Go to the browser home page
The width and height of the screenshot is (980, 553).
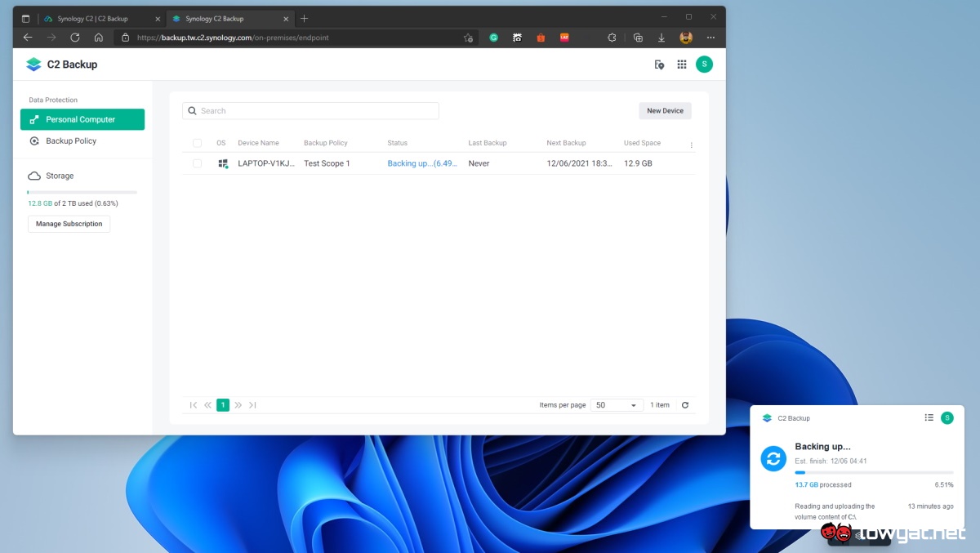(99, 38)
